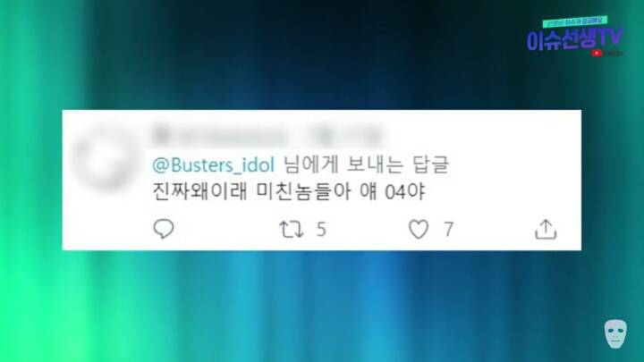
Task: Click the word 미친놈들아 in tweet
Action: (303, 191)
